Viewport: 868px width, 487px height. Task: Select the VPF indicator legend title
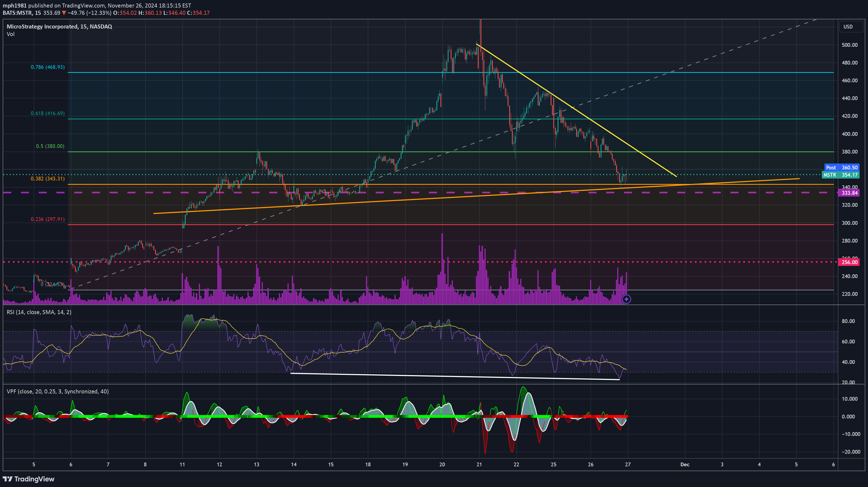57,391
